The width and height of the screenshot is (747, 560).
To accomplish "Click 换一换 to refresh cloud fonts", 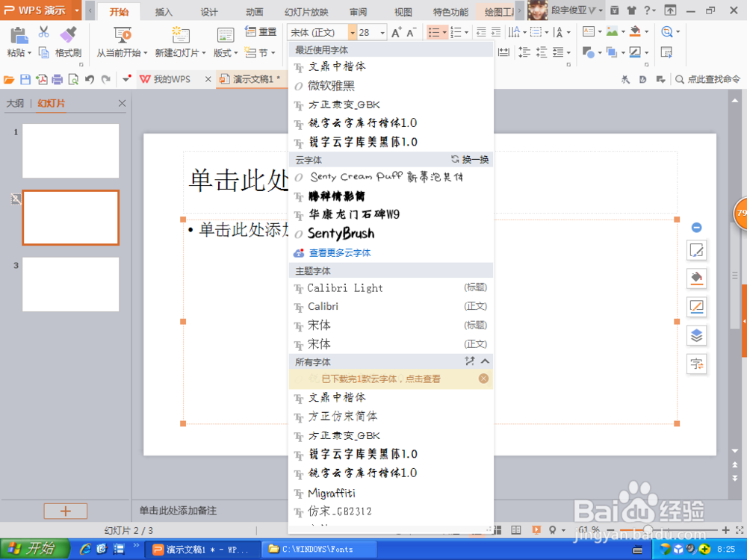I will point(475,159).
